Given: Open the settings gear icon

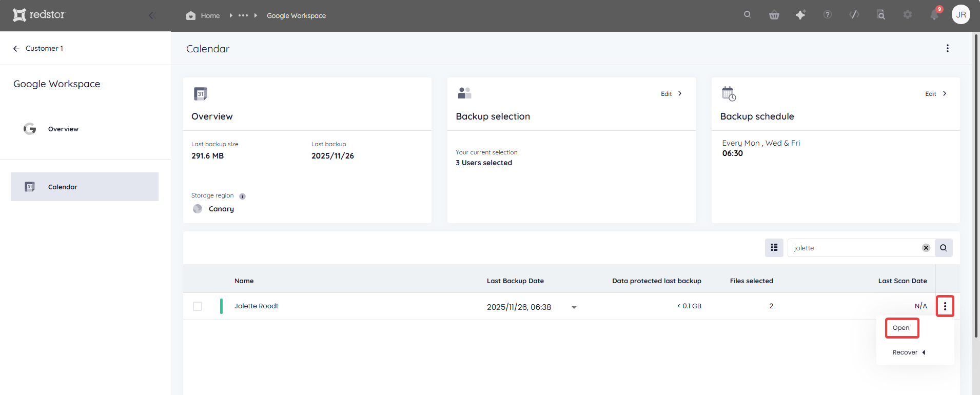Looking at the screenshot, I should coord(908,15).
